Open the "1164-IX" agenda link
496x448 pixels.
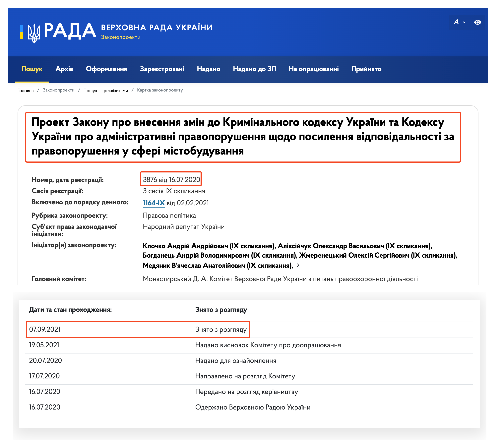(x=154, y=203)
